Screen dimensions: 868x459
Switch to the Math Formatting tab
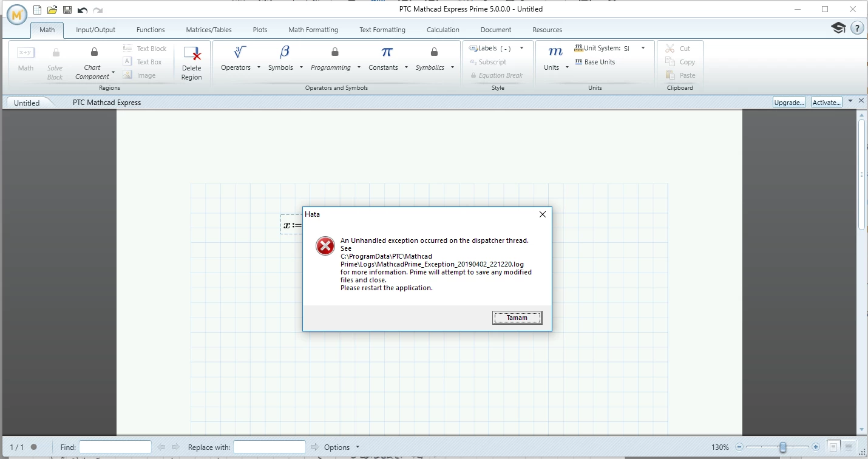[313, 30]
